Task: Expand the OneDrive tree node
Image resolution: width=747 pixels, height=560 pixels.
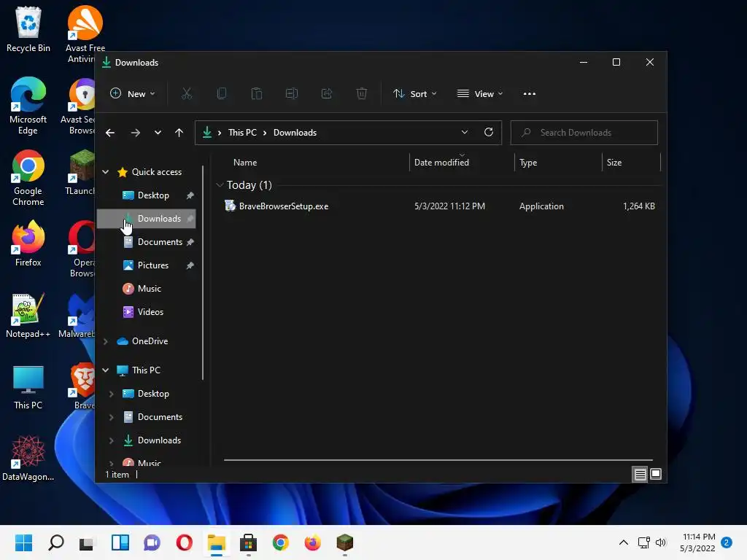Action: 106,341
